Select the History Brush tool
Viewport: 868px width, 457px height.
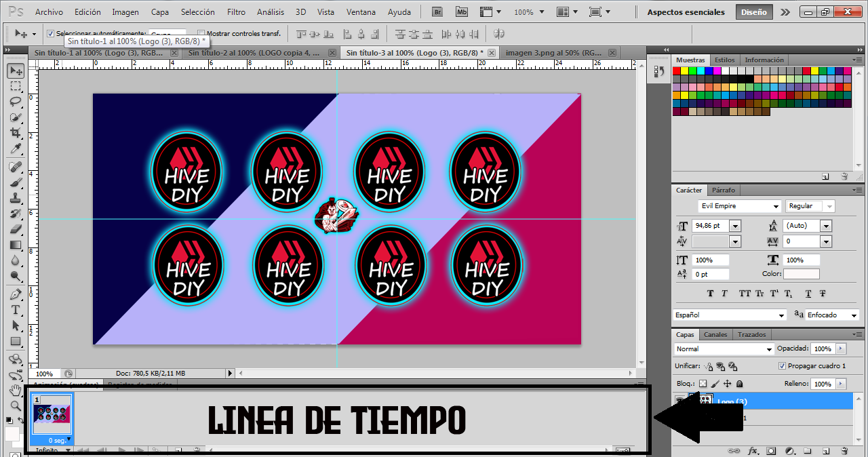tap(16, 214)
